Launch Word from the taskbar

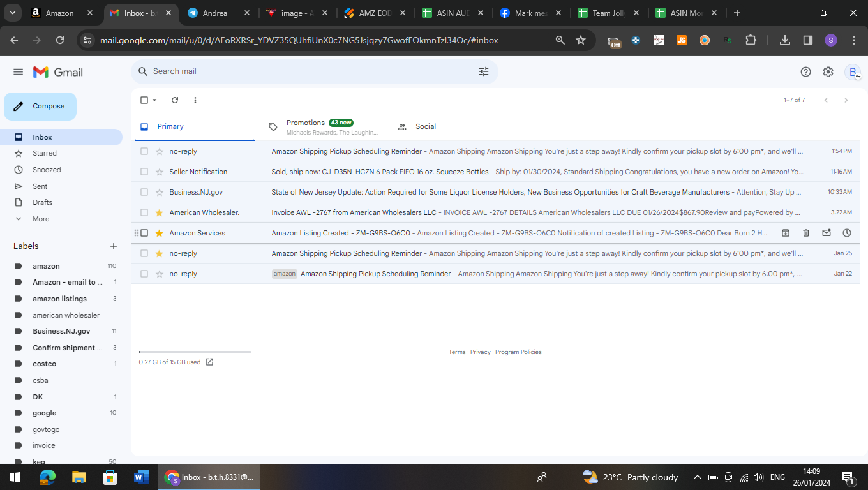[141, 477]
